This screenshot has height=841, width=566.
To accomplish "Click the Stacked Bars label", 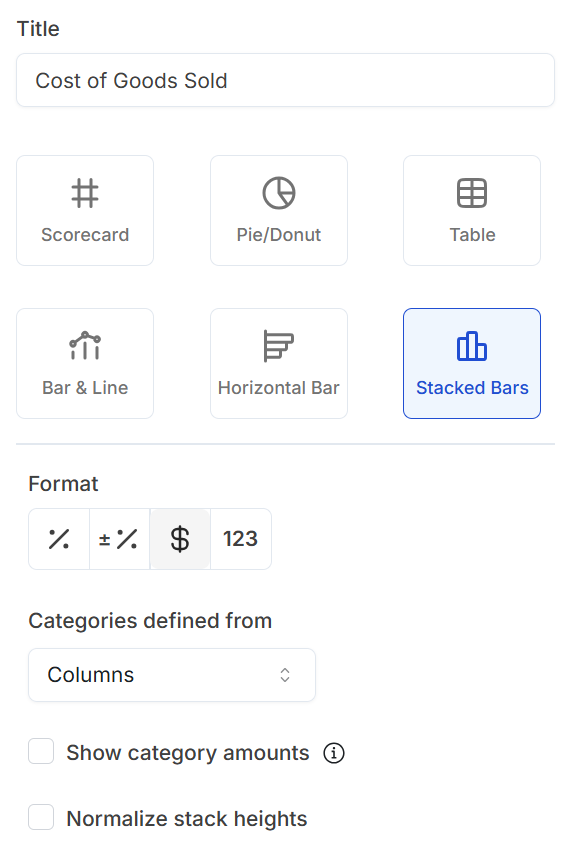I will click(x=472, y=388).
